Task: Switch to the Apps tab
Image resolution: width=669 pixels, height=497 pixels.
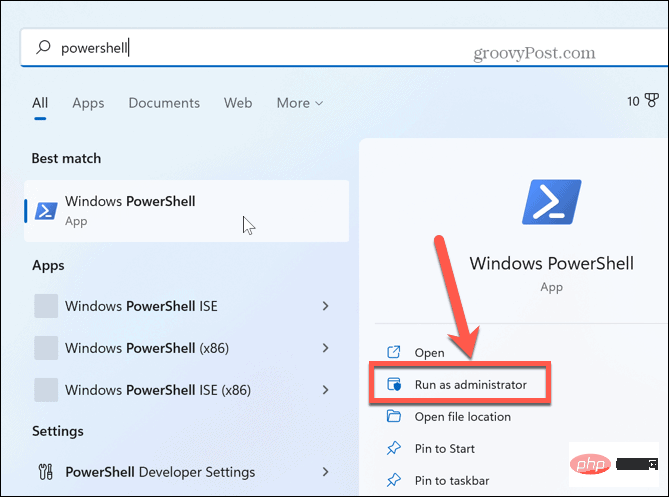Action: (88, 103)
